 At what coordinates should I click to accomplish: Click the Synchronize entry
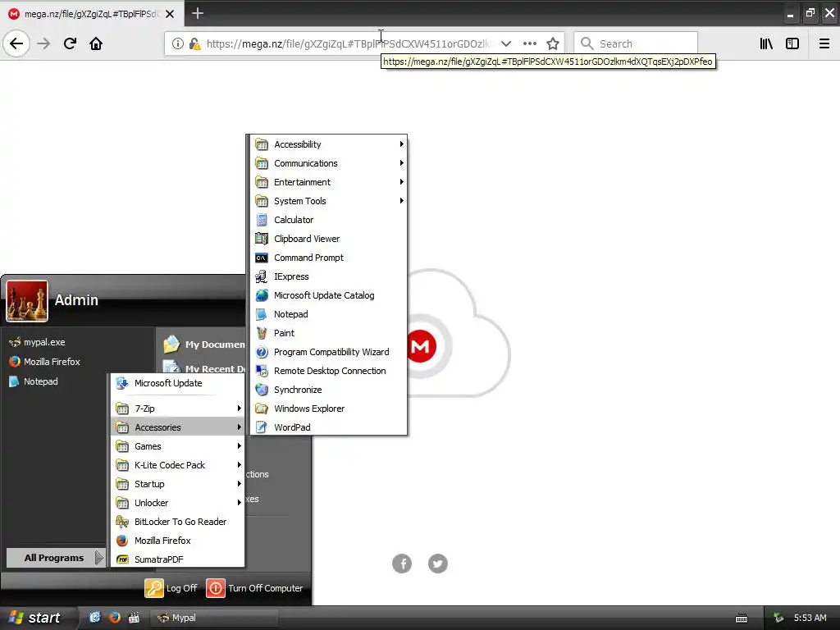328,390
